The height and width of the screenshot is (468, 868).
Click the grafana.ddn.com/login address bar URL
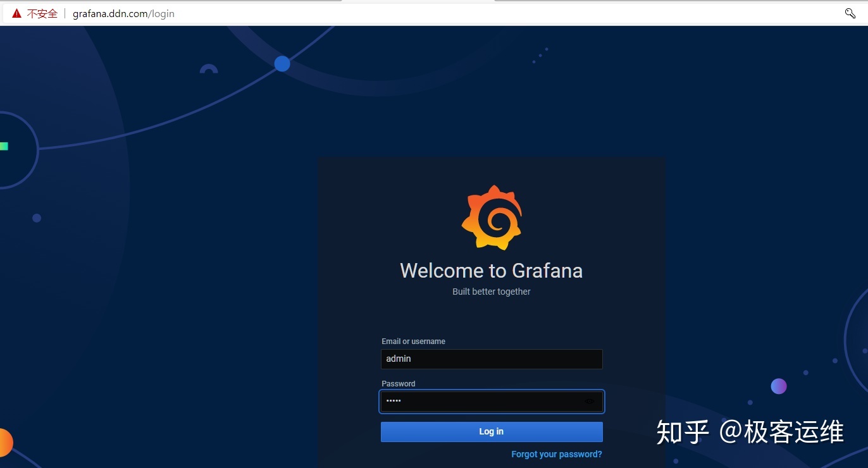pos(123,13)
